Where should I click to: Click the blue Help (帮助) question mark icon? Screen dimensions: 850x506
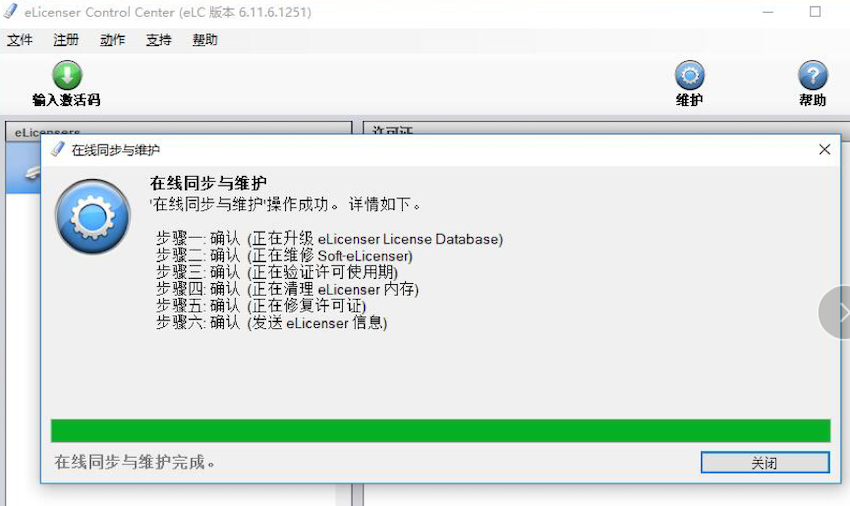(812, 76)
